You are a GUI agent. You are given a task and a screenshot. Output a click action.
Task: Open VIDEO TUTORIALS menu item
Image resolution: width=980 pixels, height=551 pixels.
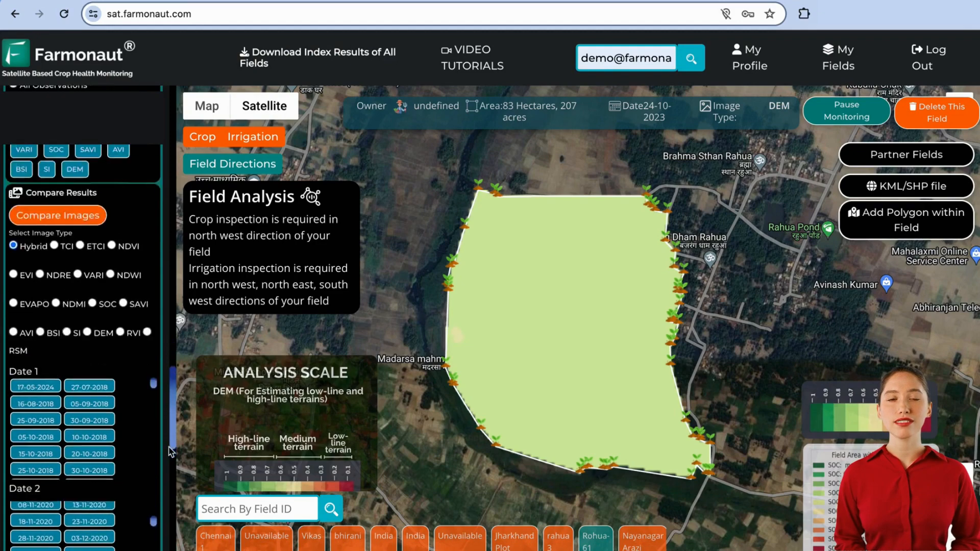pyautogui.click(x=472, y=58)
